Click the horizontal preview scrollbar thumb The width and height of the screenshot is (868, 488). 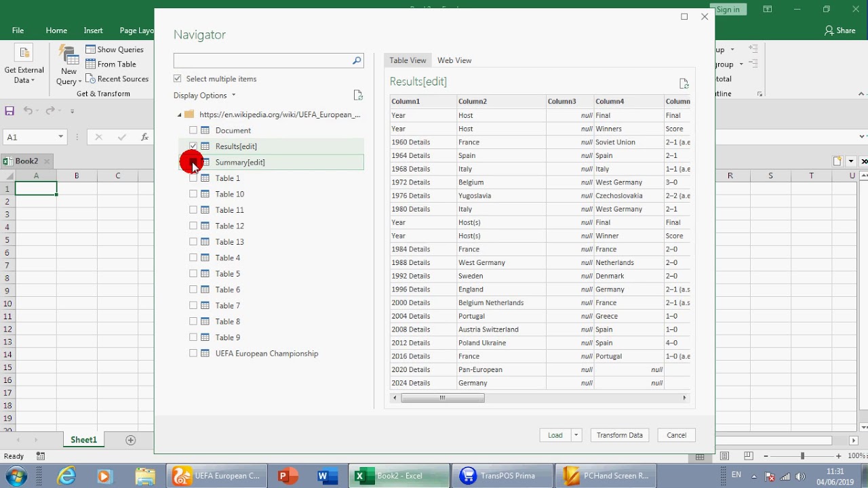[442, 398]
